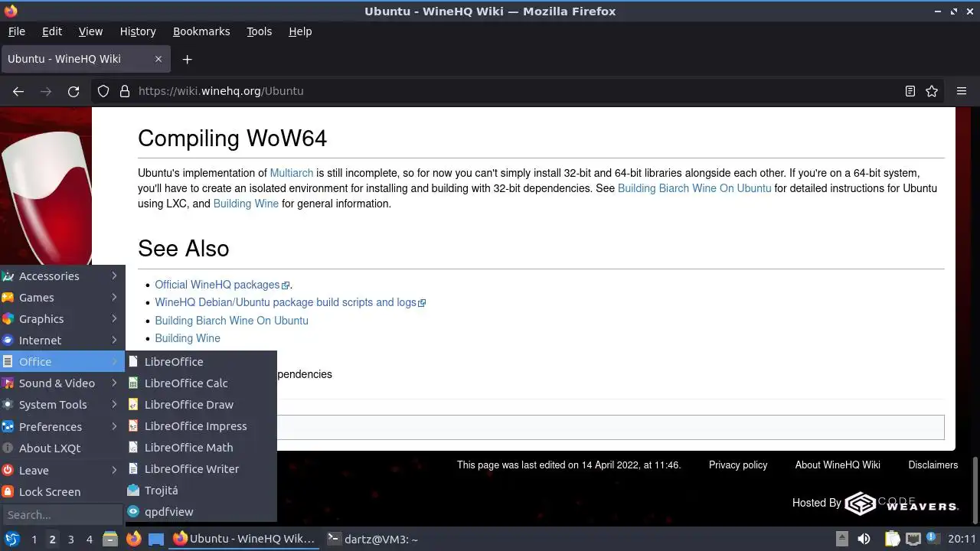Reload the WineHQ wiki page

click(x=73, y=91)
